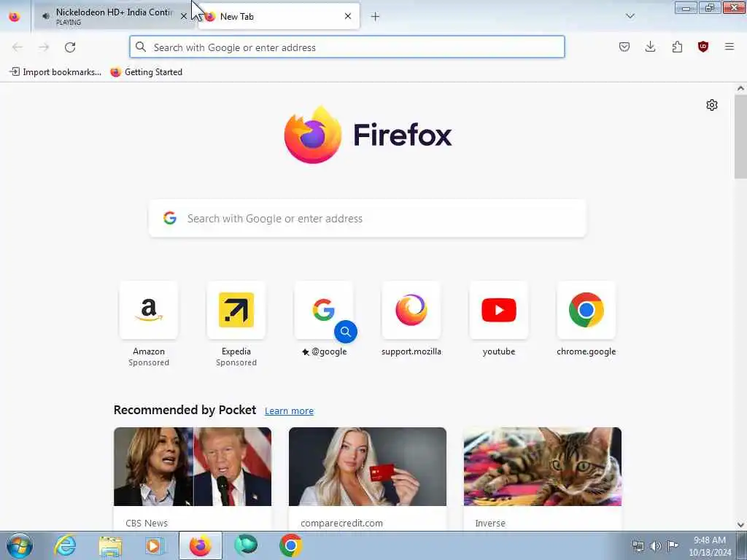
Task: Open a new tab with plus button
Action: (x=376, y=17)
